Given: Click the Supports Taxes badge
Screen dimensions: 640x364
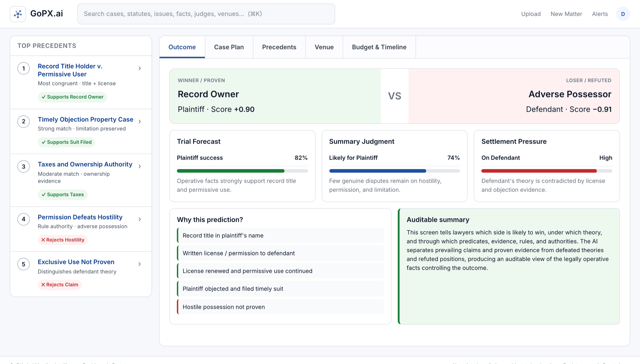Looking at the screenshot, I should (63, 195).
